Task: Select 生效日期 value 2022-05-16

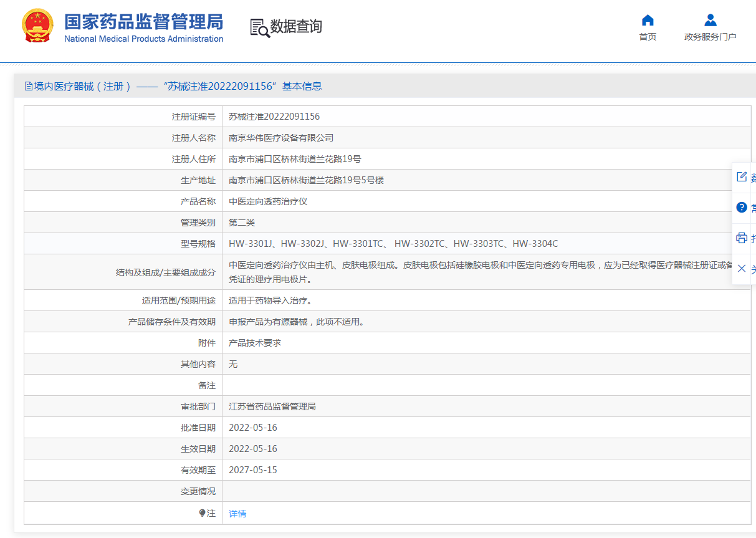Action: click(x=253, y=449)
